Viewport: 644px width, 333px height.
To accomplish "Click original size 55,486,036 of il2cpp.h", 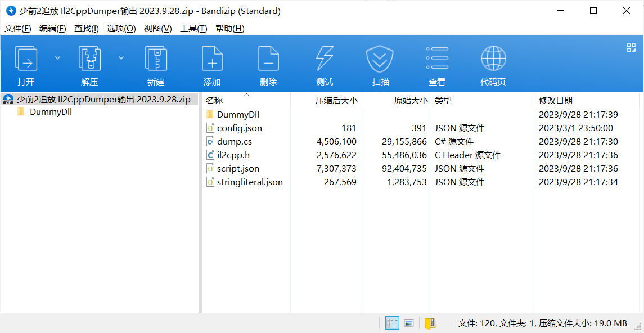I will (x=404, y=155).
